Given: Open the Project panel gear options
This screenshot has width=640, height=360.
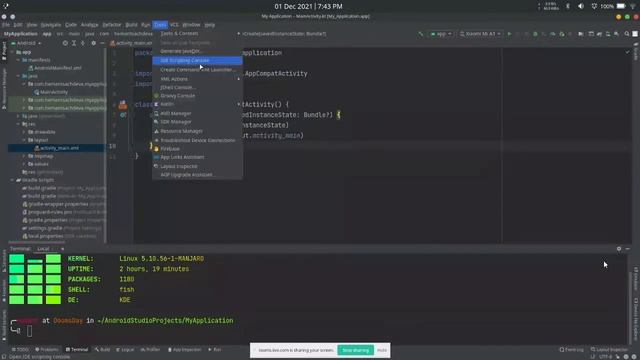Looking at the screenshot, I should [93, 43].
